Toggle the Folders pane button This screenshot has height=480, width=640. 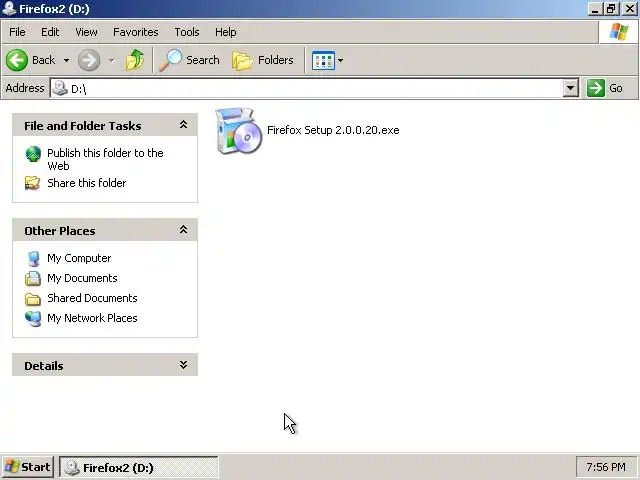(x=262, y=60)
